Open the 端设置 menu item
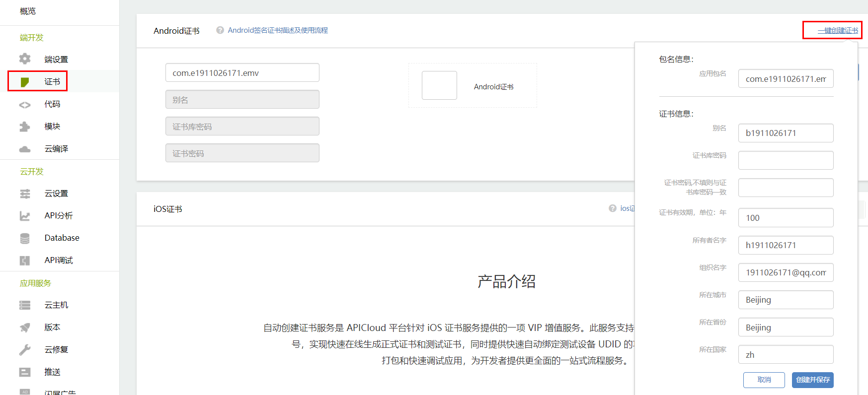 (56, 60)
